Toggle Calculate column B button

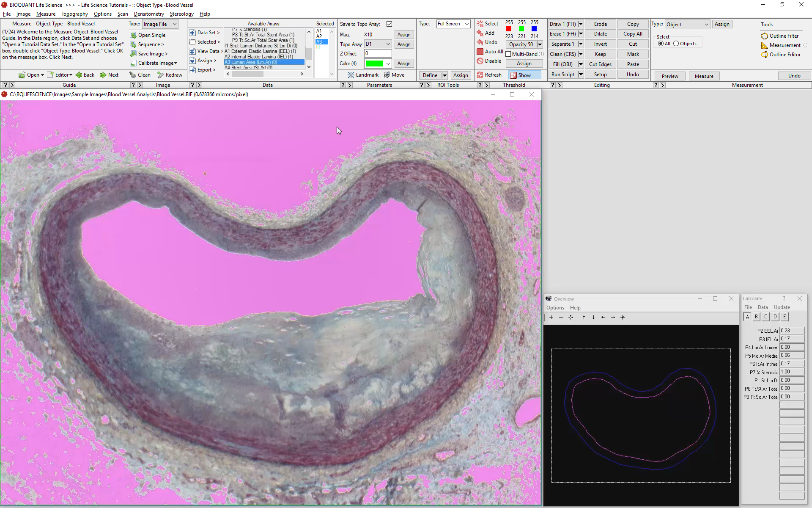pos(757,317)
